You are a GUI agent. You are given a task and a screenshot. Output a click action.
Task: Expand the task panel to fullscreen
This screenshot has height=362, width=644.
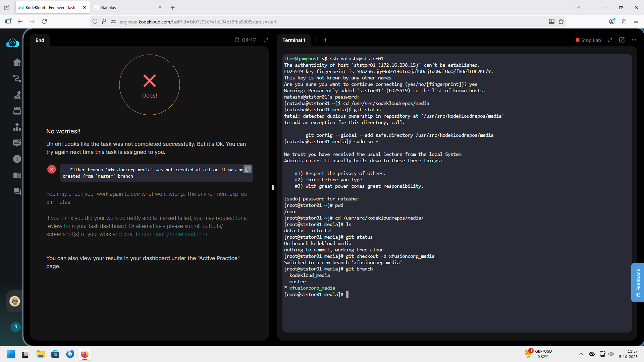point(266,40)
